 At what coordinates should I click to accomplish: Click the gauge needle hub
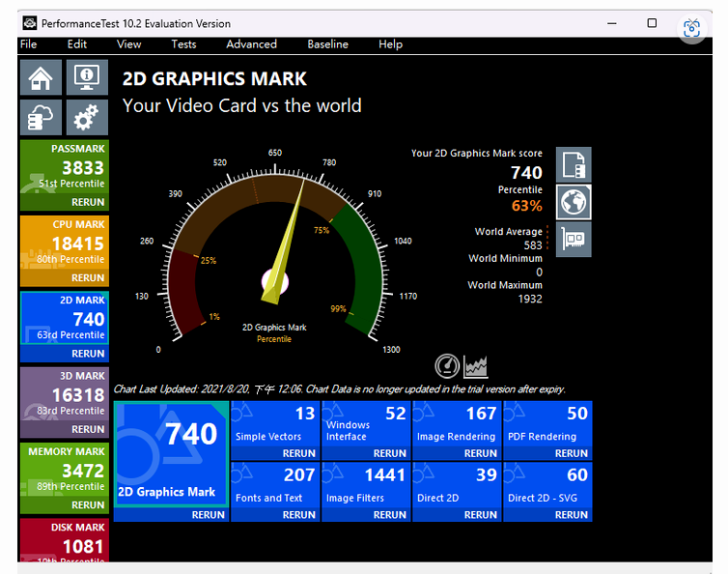tap(275, 281)
